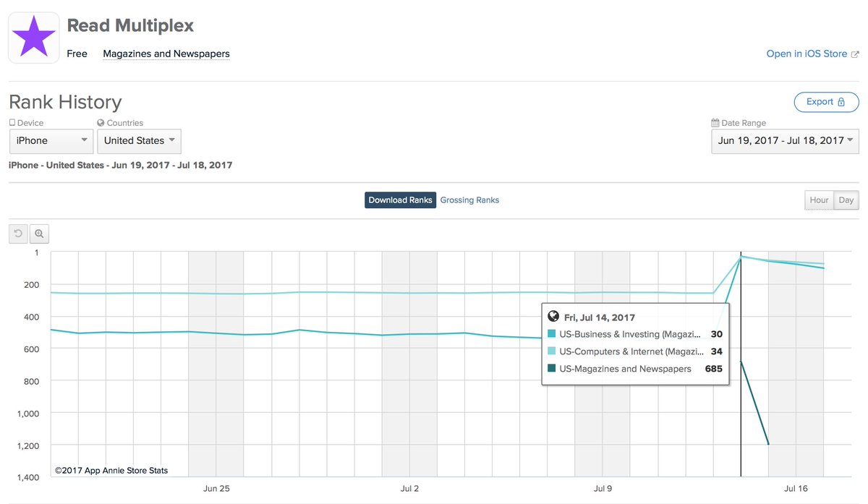Click the globe icon in the tooltip header
Screen dimensions: 868x504
coord(554,317)
